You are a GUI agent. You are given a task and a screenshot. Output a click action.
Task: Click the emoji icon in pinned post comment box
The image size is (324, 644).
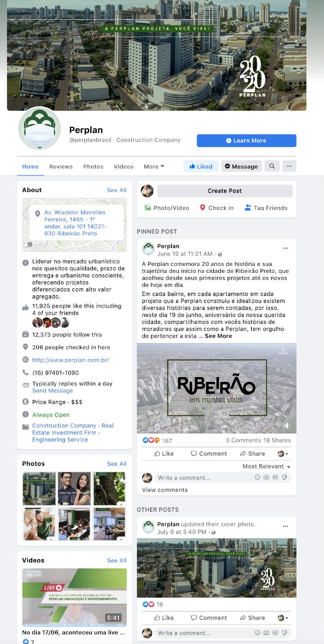pos(258,478)
